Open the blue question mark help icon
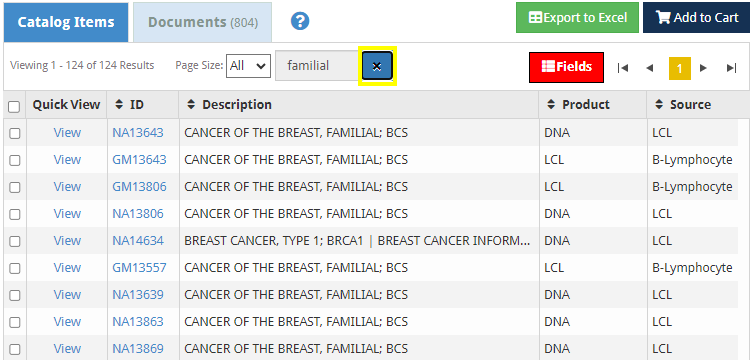The height and width of the screenshot is (360, 752). pos(300,21)
